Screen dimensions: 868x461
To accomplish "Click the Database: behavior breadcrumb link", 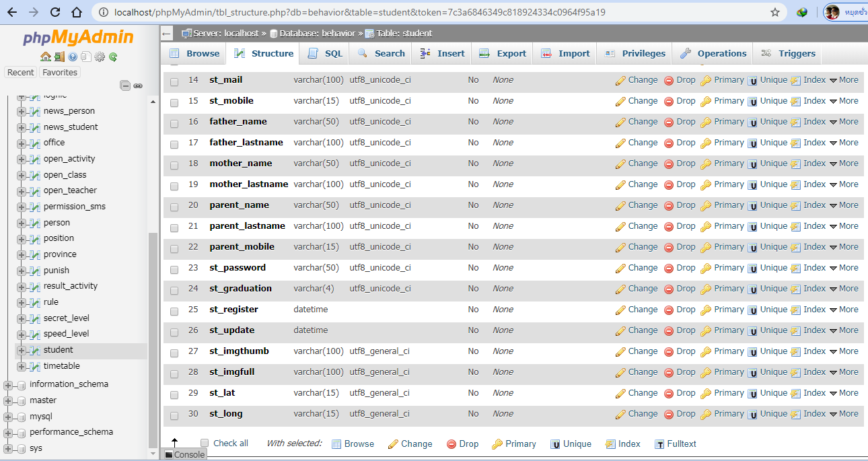I will pos(317,33).
